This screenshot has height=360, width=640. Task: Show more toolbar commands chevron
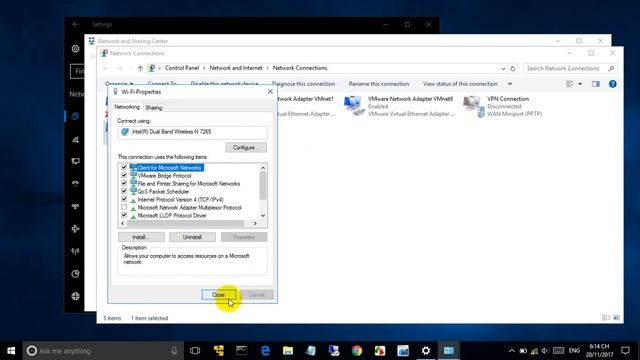[x=510, y=84]
